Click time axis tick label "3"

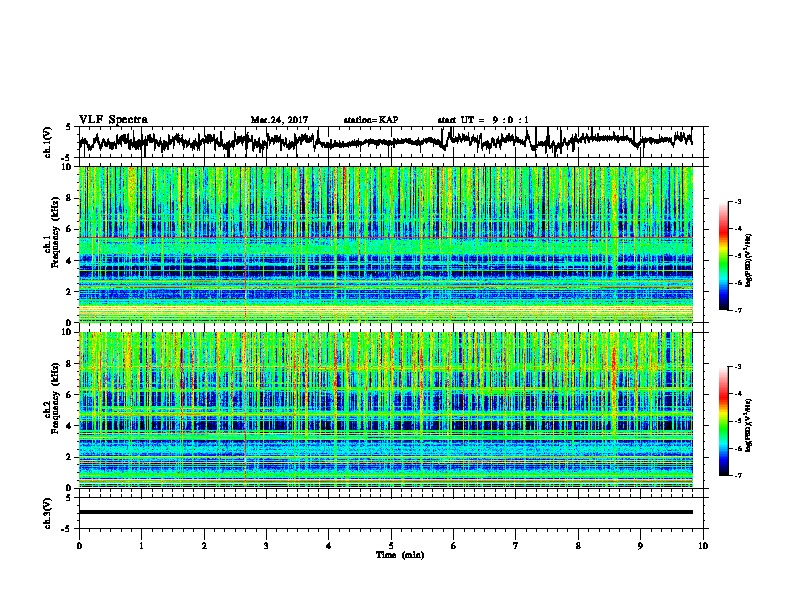[x=266, y=546]
